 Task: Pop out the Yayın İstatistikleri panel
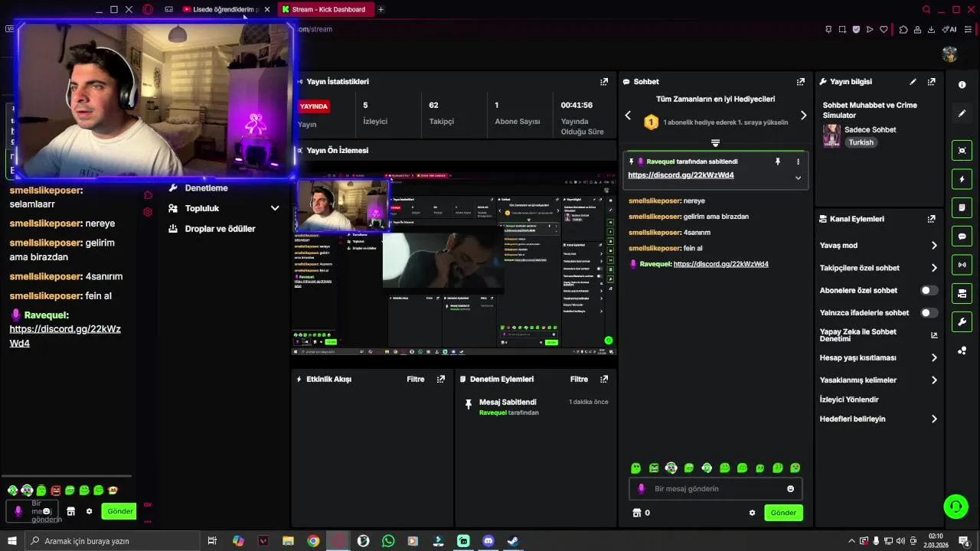coord(604,81)
